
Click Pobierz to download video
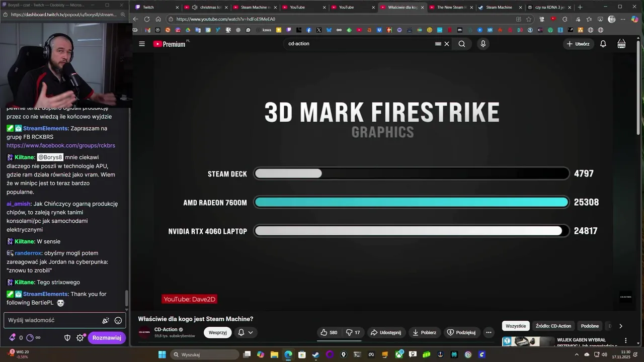(425, 332)
